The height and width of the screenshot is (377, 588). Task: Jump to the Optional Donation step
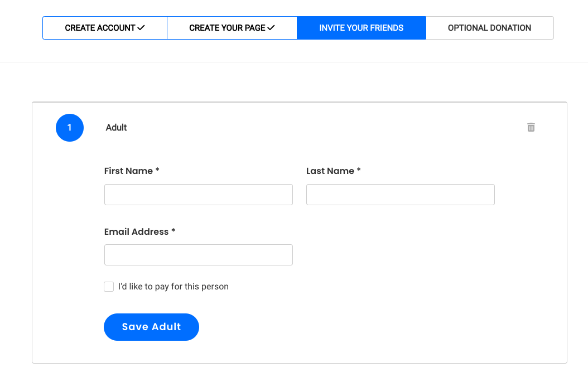point(489,28)
